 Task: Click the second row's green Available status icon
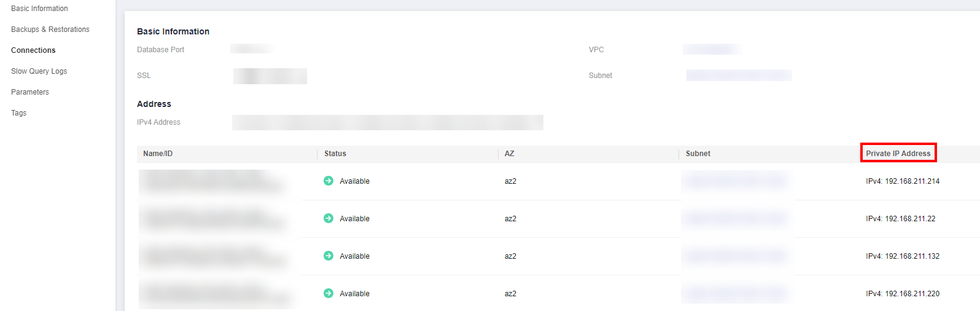(x=329, y=218)
